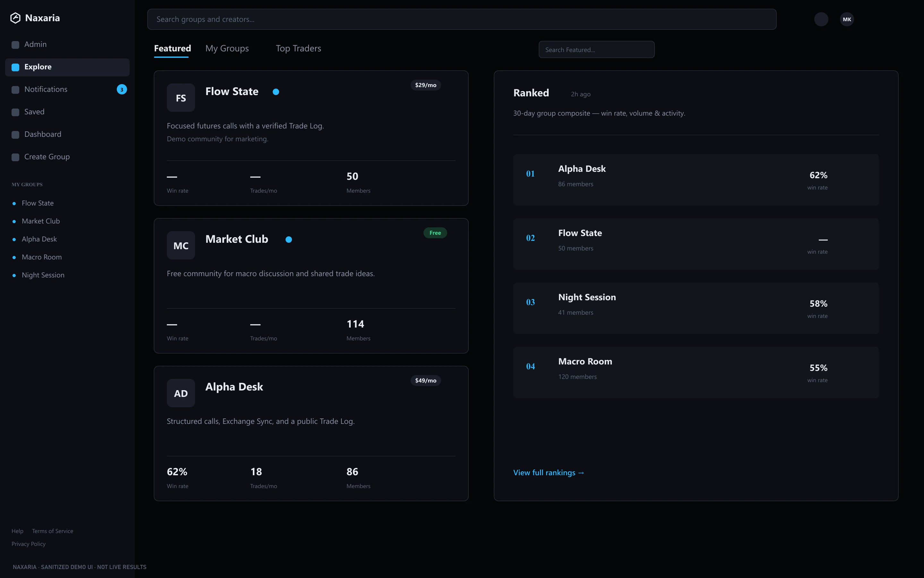Image resolution: width=924 pixels, height=578 pixels.
Task: Switch to the My Groups tab
Action: [x=227, y=48]
